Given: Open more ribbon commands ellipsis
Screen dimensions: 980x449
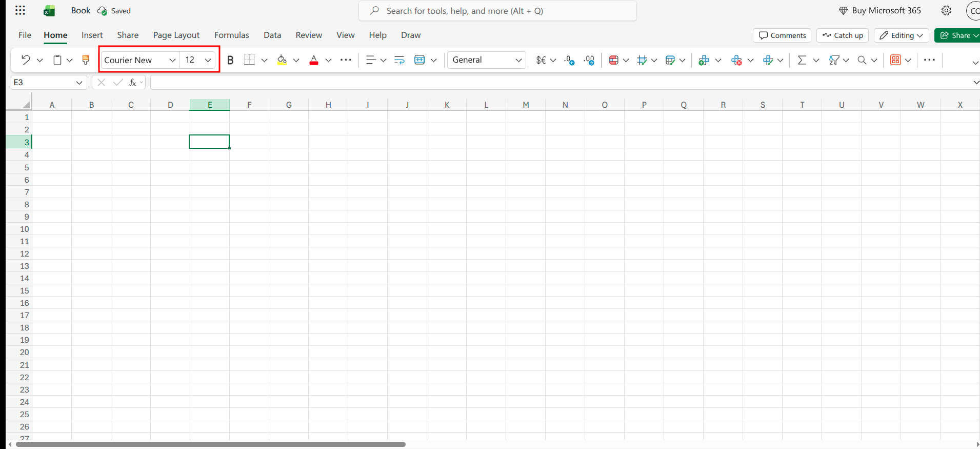Looking at the screenshot, I should click(x=929, y=60).
